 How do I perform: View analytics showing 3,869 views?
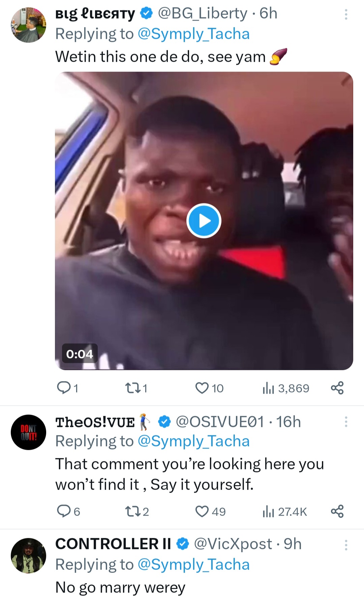tap(286, 388)
